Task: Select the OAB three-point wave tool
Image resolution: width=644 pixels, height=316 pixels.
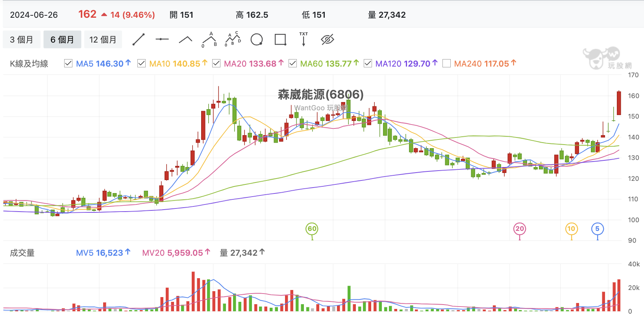Action: pyautogui.click(x=209, y=39)
